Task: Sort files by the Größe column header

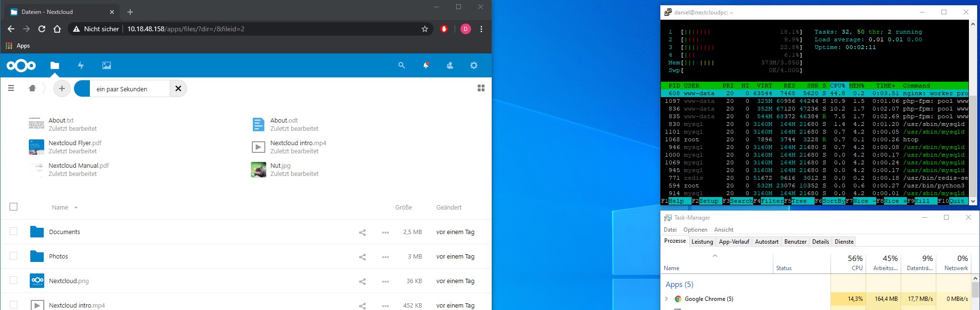Action: (x=404, y=208)
